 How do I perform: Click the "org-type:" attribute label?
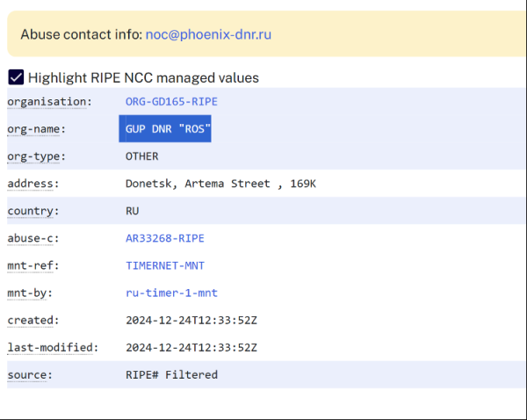[36, 156]
